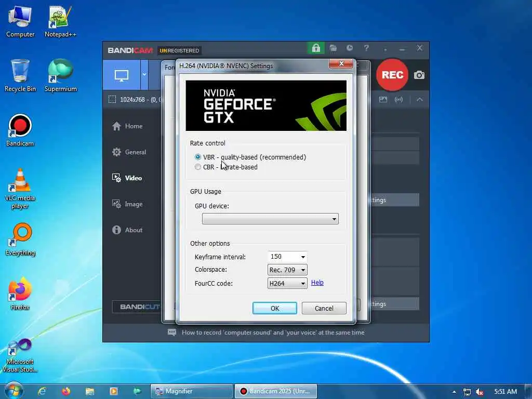Open the Image settings section
This screenshot has width=532, height=399.
(x=128, y=204)
